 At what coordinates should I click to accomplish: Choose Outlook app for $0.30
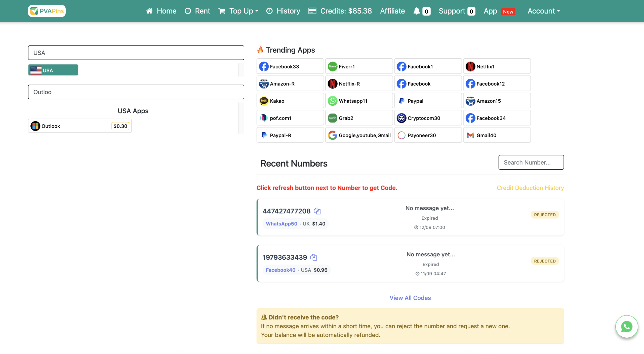point(80,126)
